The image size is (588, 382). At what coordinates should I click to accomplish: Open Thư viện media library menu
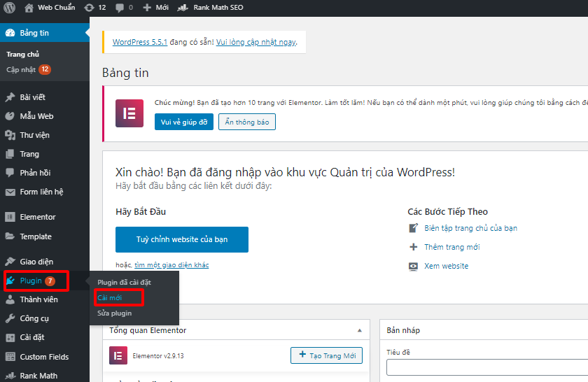tap(34, 135)
